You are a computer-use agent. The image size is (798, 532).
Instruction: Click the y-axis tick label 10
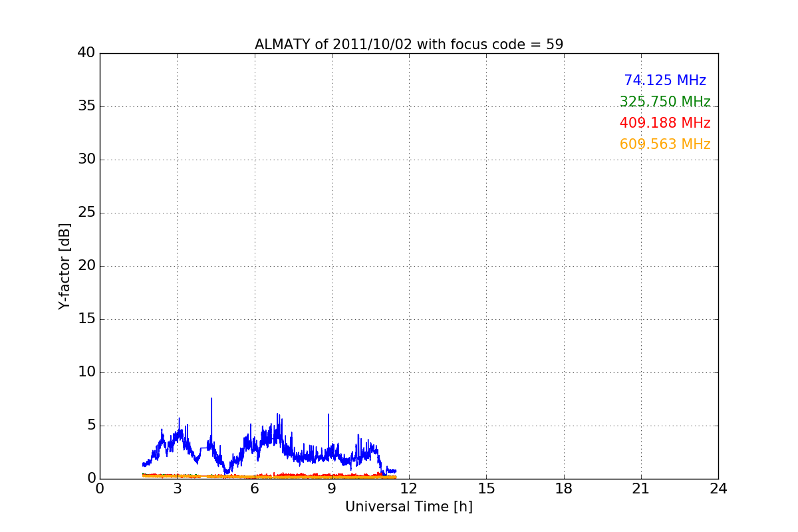point(86,372)
